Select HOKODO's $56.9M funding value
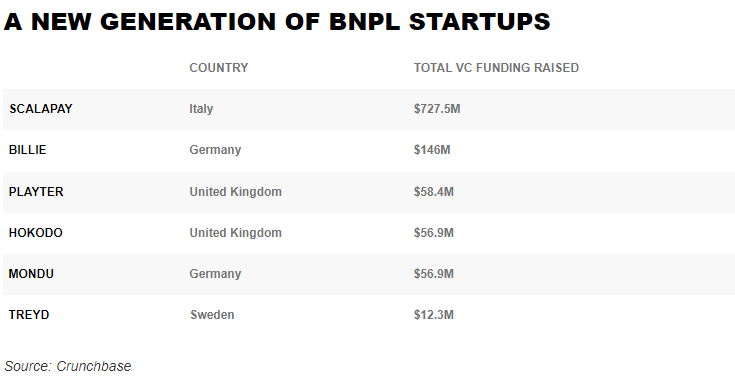 [434, 233]
